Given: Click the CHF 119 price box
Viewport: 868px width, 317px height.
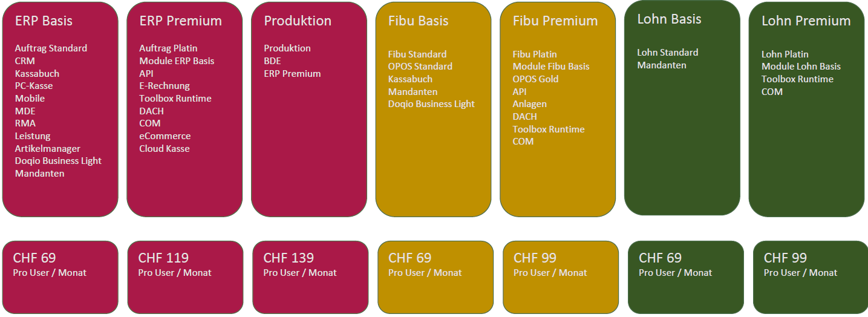Looking at the screenshot, I should 184,276.
